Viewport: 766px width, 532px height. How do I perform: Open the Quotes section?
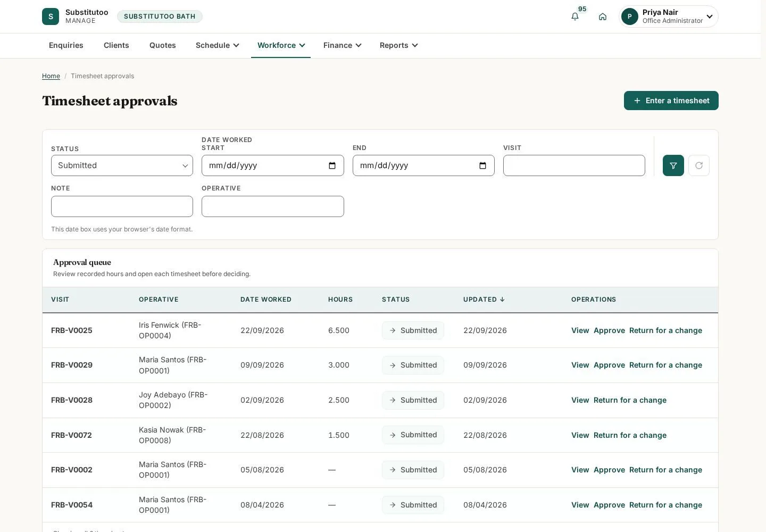(x=163, y=45)
